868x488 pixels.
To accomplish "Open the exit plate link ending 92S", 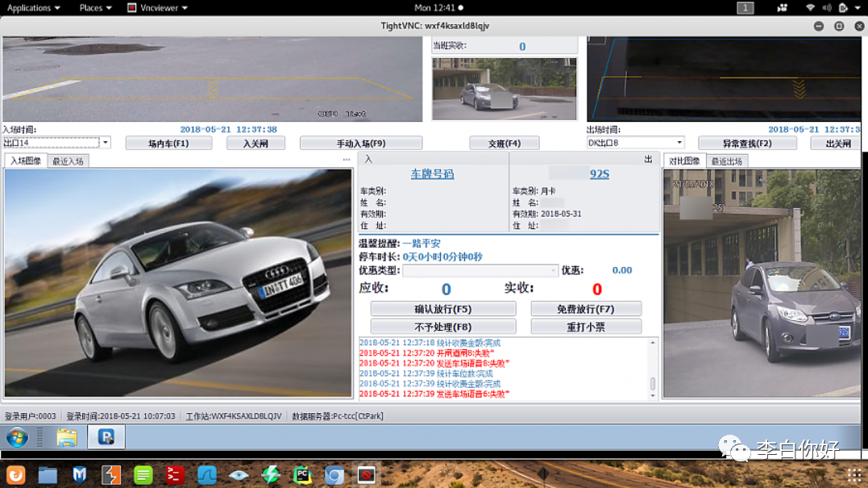I will click(600, 174).
